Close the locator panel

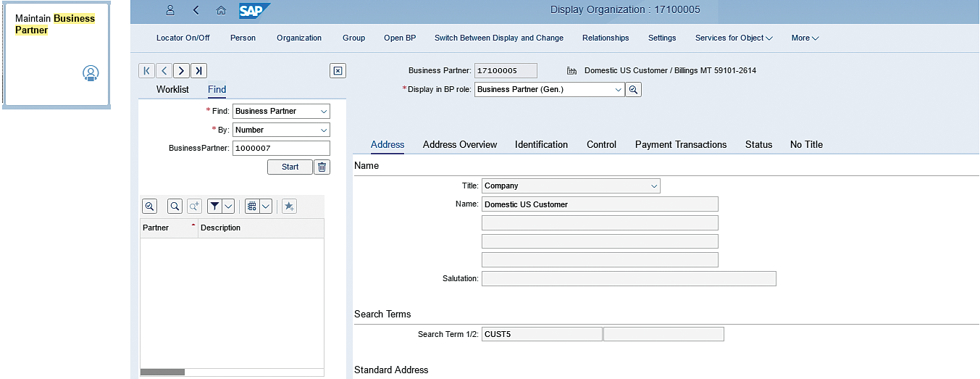click(338, 70)
